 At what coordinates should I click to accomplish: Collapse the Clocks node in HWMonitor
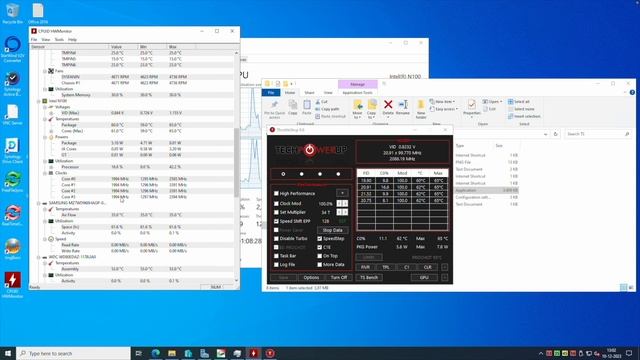point(45,173)
